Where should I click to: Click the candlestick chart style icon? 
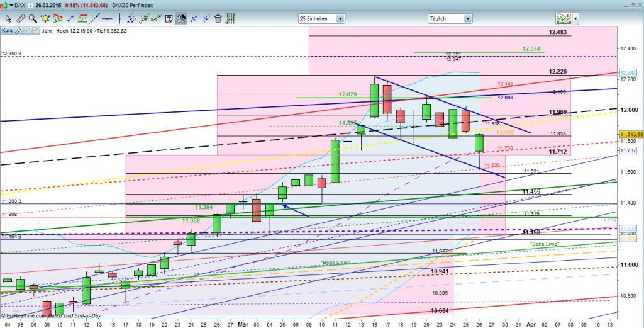[4, 5]
